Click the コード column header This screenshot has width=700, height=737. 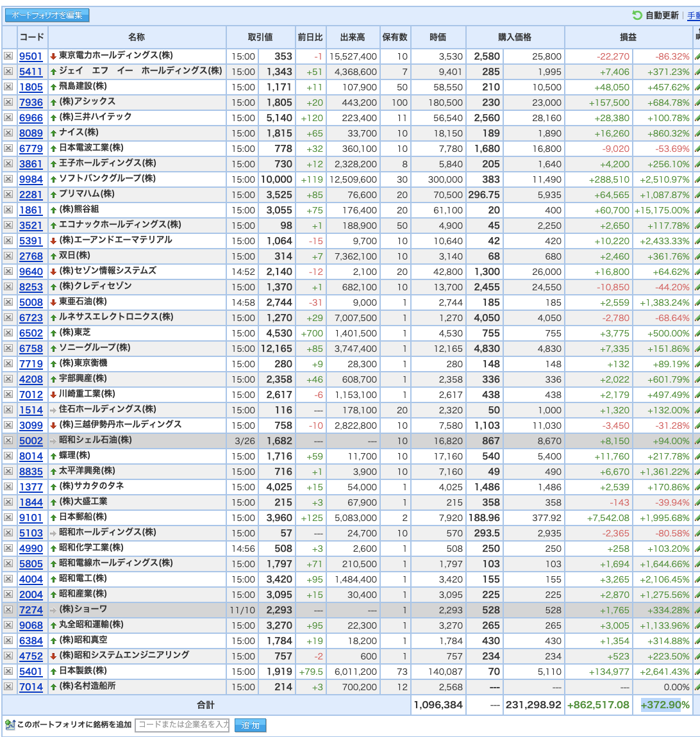click(32, 37)
